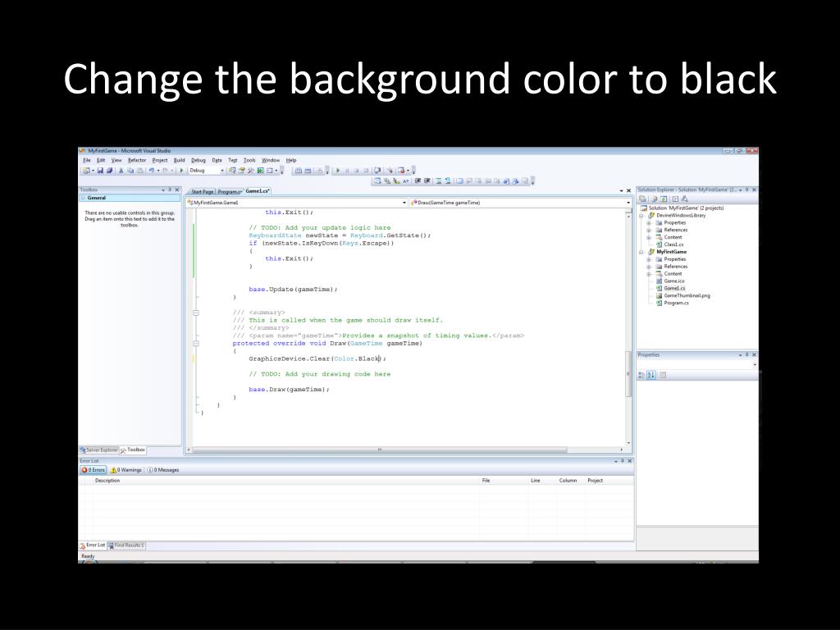Image resolution: width=840 pixels, height=630 pixels.
Task: Switch to the Find Results 1 tab
Action: [x=126, y=546]
